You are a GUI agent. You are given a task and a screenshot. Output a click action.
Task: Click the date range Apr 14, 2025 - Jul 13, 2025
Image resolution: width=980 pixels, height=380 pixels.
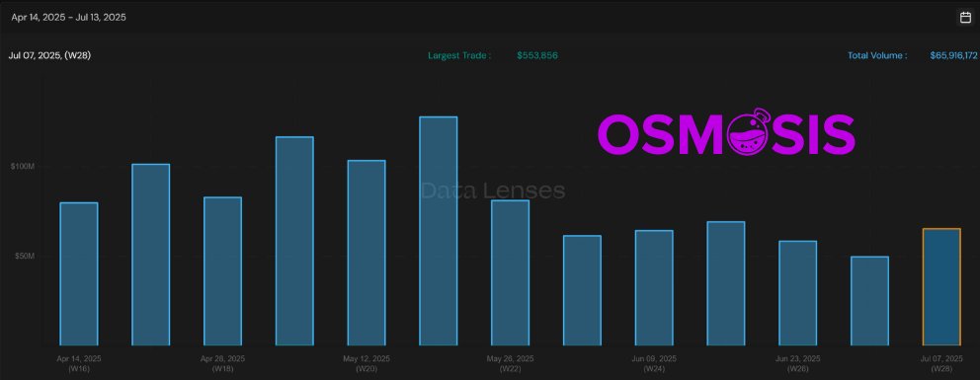pos(69,18)
